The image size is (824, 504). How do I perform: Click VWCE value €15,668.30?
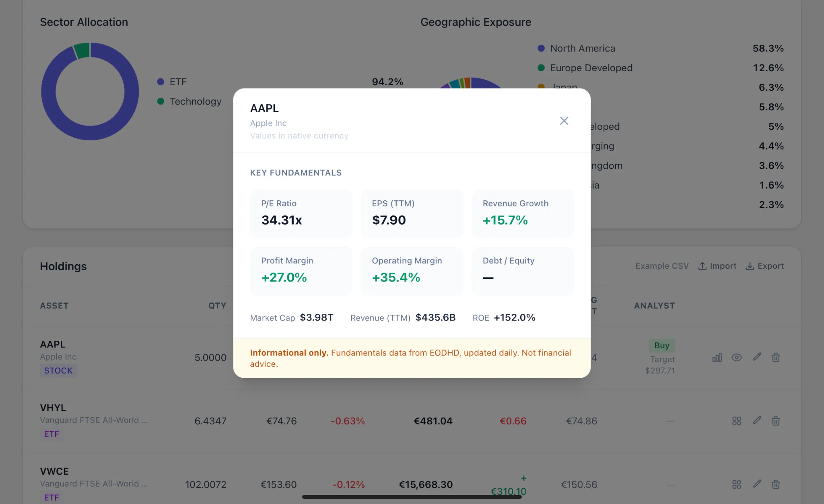[426, 485]
